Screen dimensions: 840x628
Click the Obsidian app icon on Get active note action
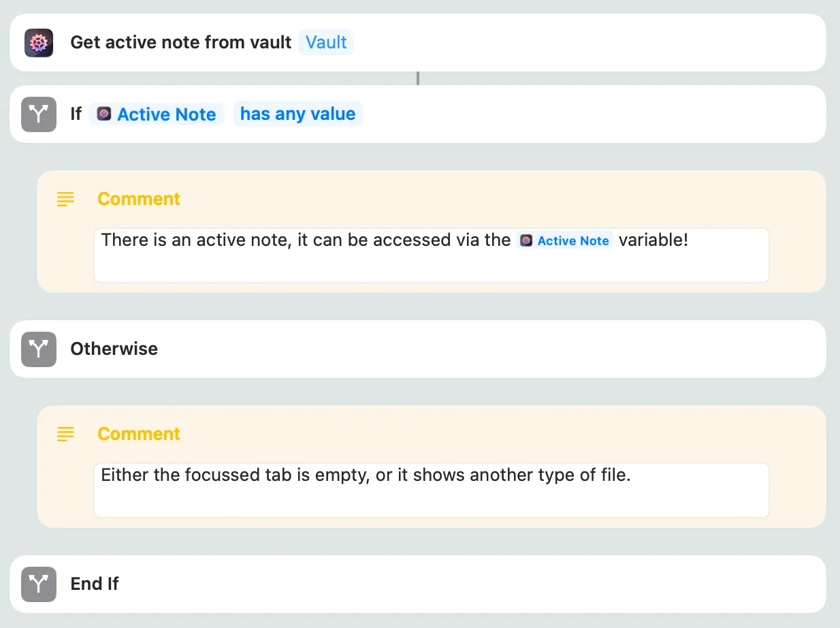click(39, 42)
